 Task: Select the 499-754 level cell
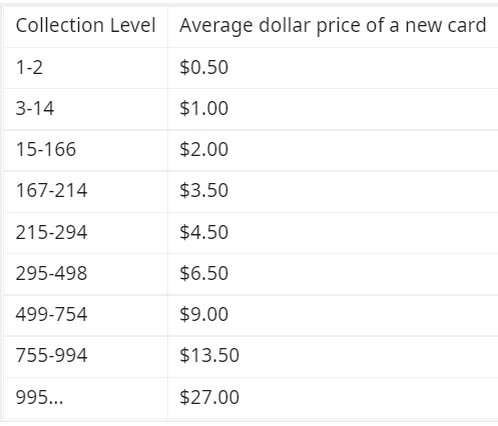(86, 315)
